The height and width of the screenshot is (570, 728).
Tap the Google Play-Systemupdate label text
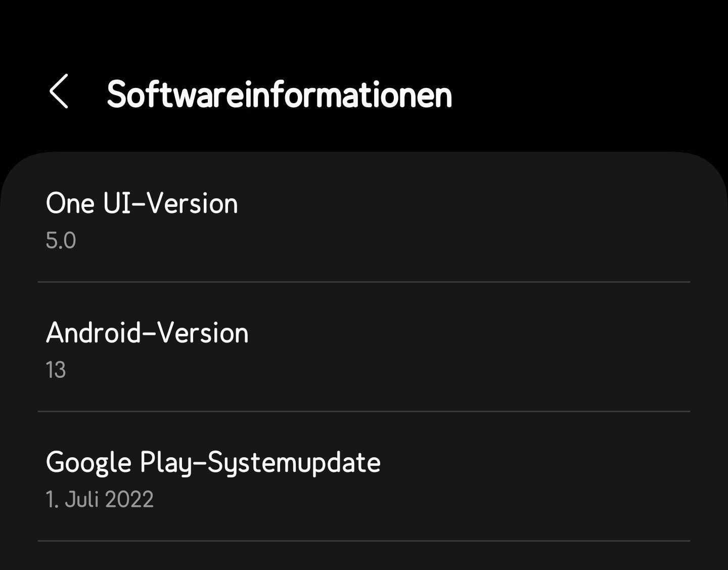tap(213, 463)
